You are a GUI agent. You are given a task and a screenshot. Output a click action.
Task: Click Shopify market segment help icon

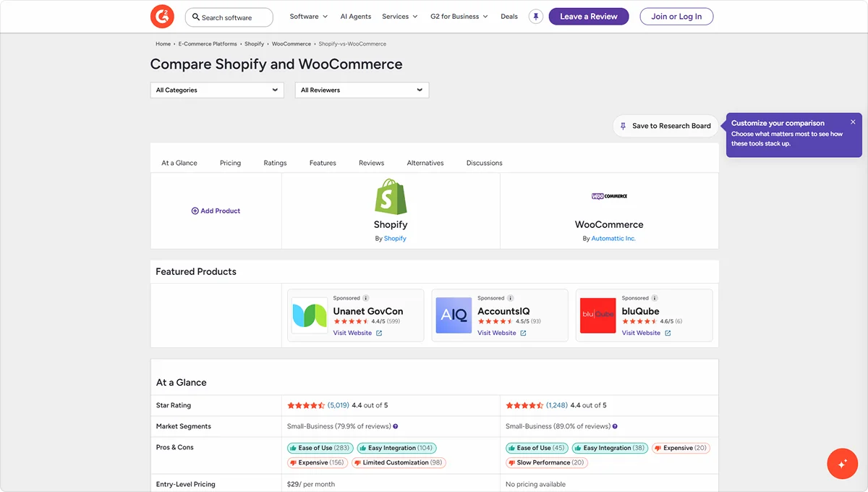[x=396, y=427]
